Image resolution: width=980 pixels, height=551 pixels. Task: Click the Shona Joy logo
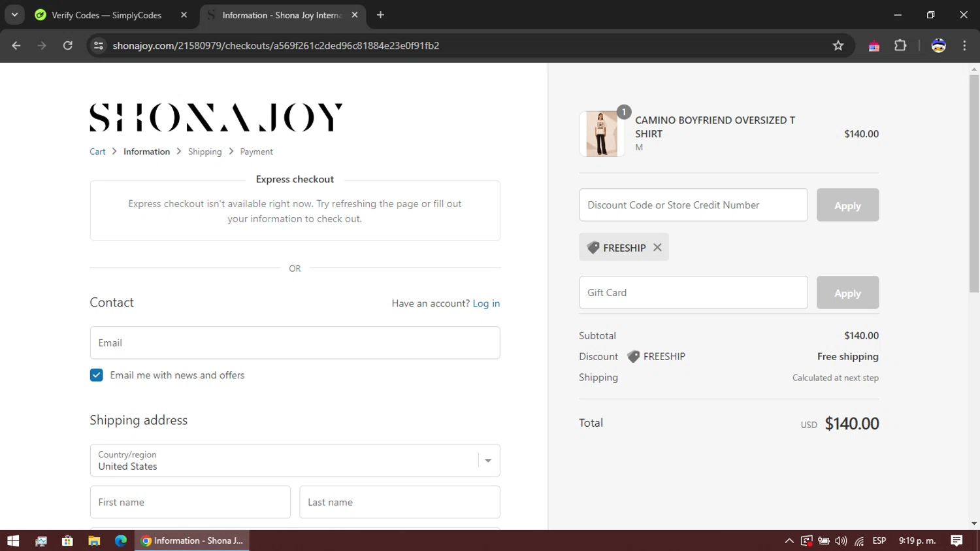tap(216, 118)
